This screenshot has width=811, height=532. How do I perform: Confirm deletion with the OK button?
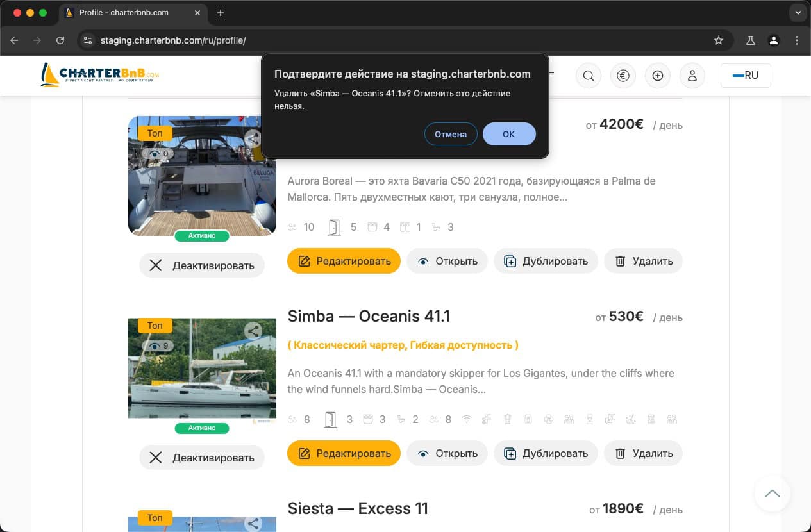(x=509, y=134)
